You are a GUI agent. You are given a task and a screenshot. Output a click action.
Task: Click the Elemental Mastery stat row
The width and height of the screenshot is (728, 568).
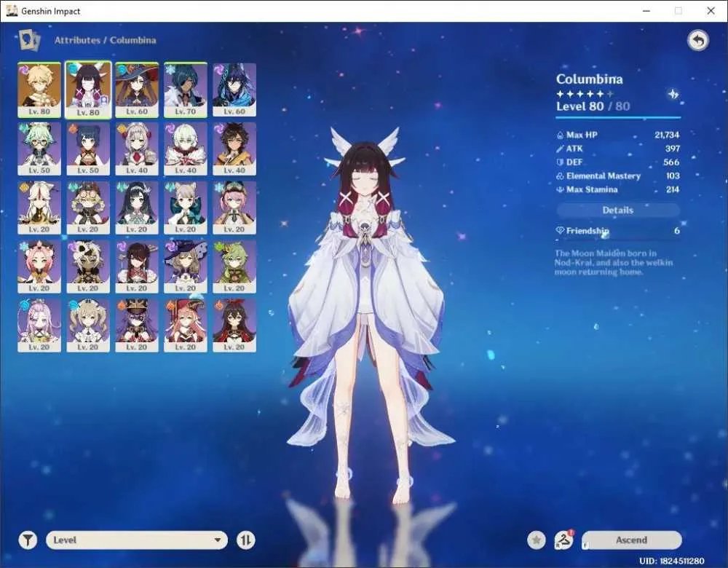[618, 176]
